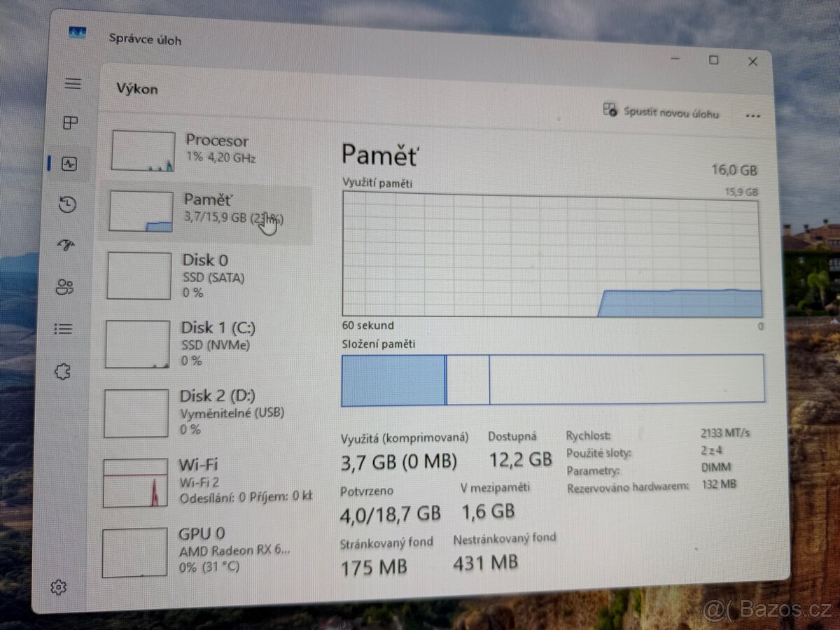840x630 pixels.
Task: Click the memory composition bar
Action: pyautogui.click(x=553, y=379)
